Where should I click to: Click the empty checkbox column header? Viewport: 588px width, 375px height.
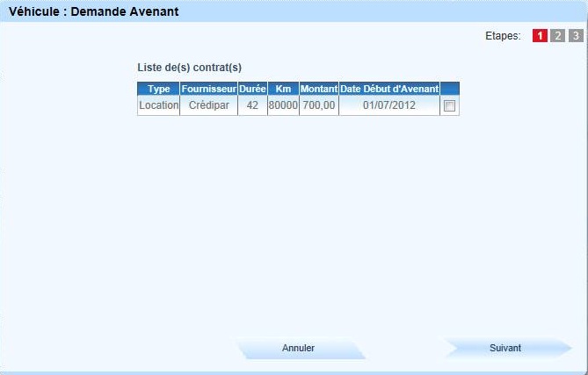tap(449, 89)
